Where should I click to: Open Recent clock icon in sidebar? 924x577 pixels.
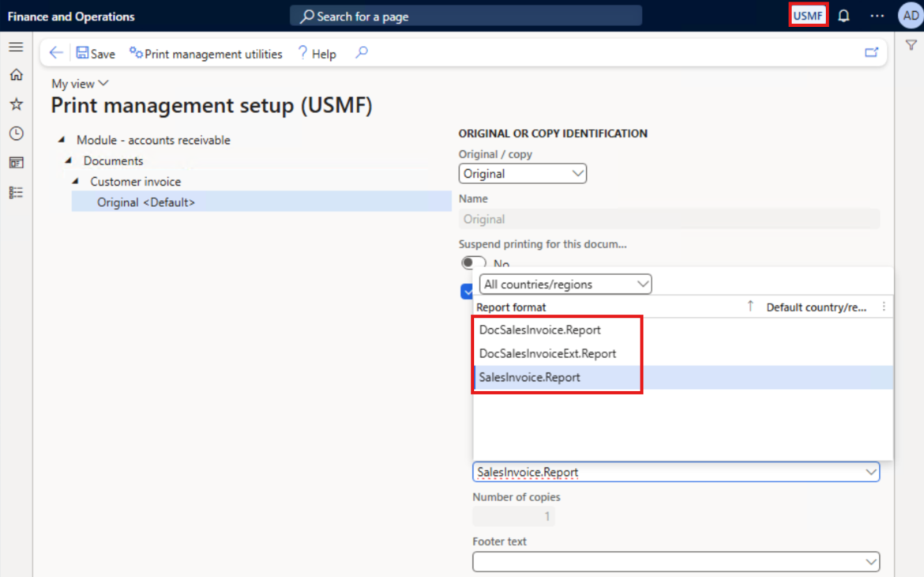coord(16,134)
